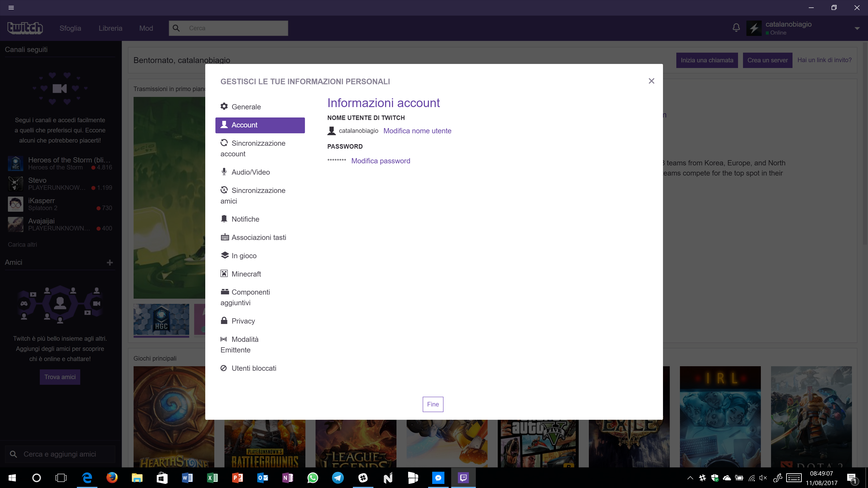Select the Account settings tab
The image size is (868, 488).
click(260, 125)
